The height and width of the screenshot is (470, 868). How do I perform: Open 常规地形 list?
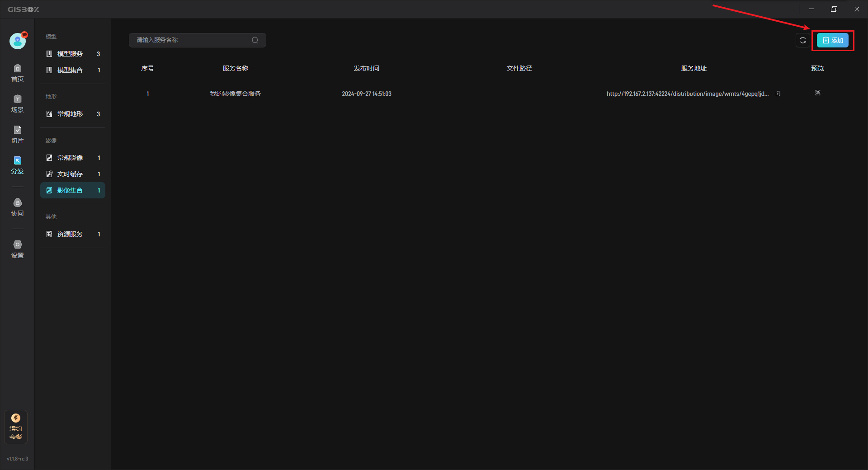[73, 114]
